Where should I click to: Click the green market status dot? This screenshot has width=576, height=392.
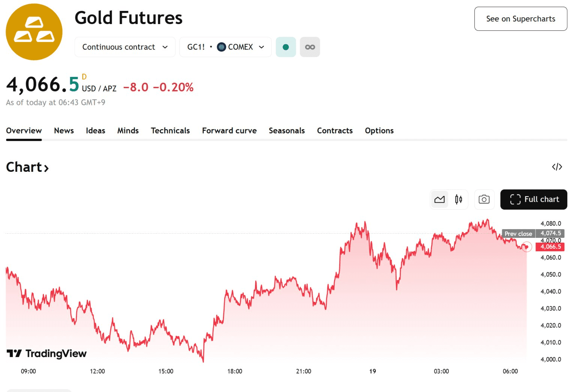click(286, 47)
